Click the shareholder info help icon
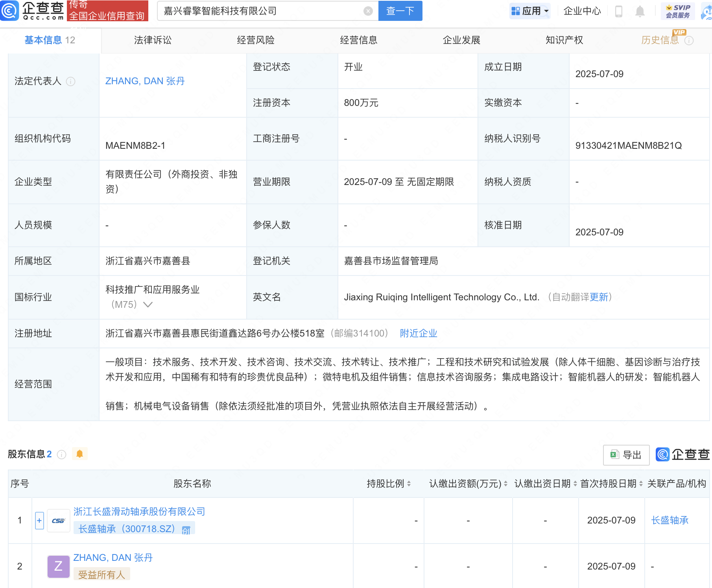This screenshot has width=712, height=588. tap(62, 455)
